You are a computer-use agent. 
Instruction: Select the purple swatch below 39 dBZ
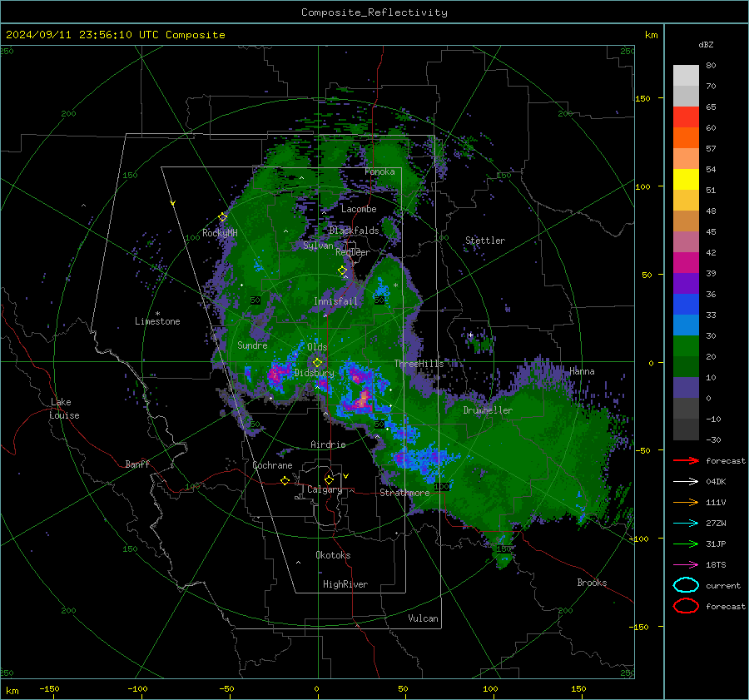tap(686, 283)
